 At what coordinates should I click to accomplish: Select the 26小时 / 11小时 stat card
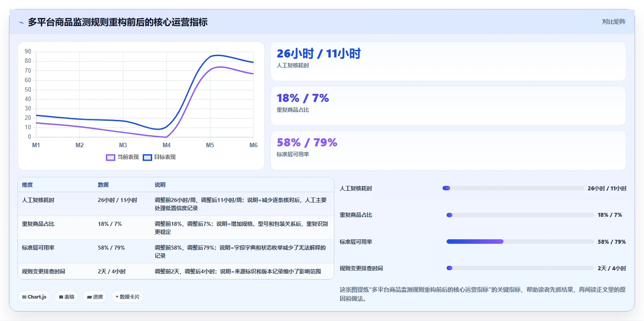pos(448,61)
